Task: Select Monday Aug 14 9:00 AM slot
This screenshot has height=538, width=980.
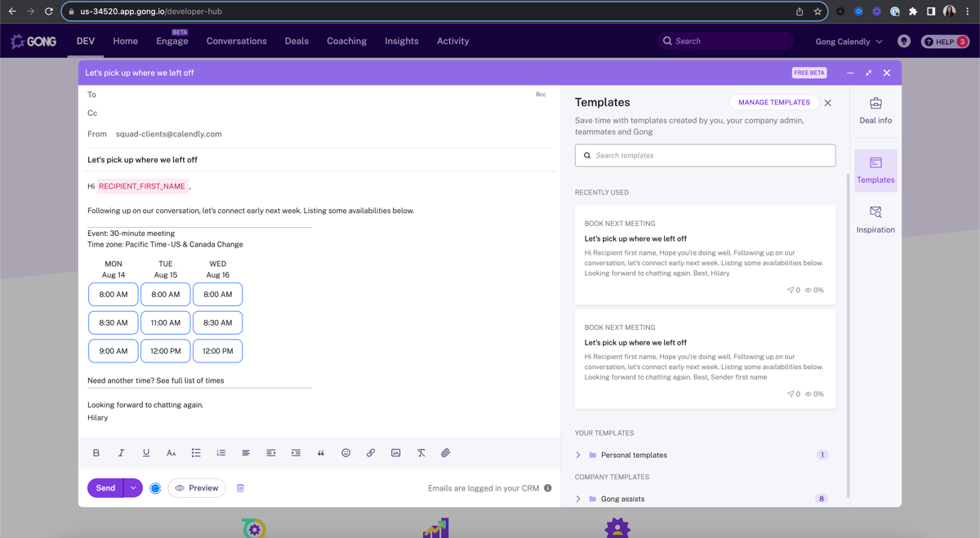Action: coord(114,351)
